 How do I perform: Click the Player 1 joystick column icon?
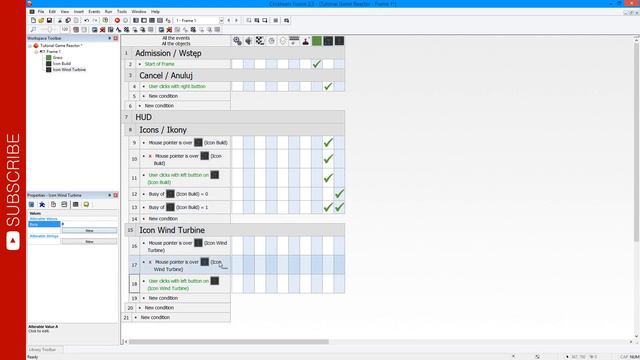(305, 41)
